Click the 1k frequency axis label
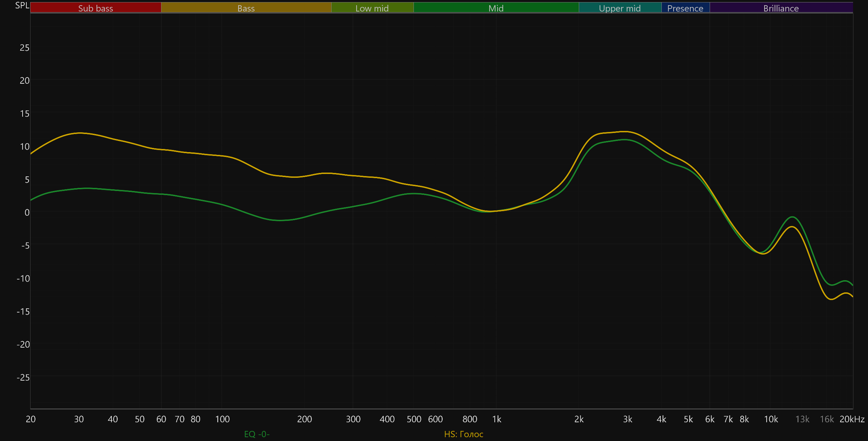Viewport: 868px width, 441px height. tap(496, 419)
